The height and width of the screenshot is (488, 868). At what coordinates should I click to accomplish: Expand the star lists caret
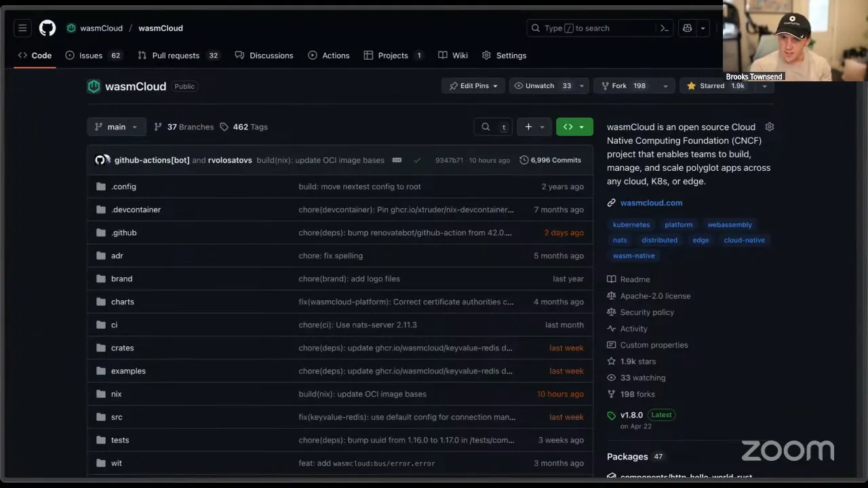point(764,86)
